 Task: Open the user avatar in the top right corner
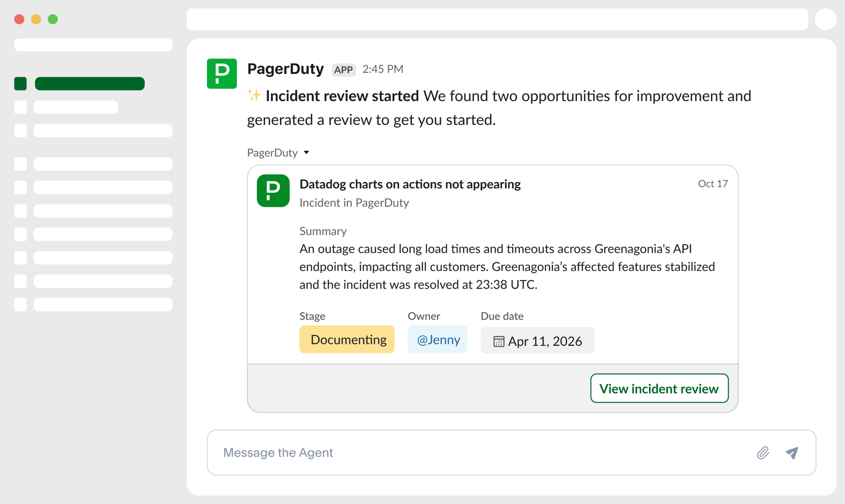tap(826, 19)
